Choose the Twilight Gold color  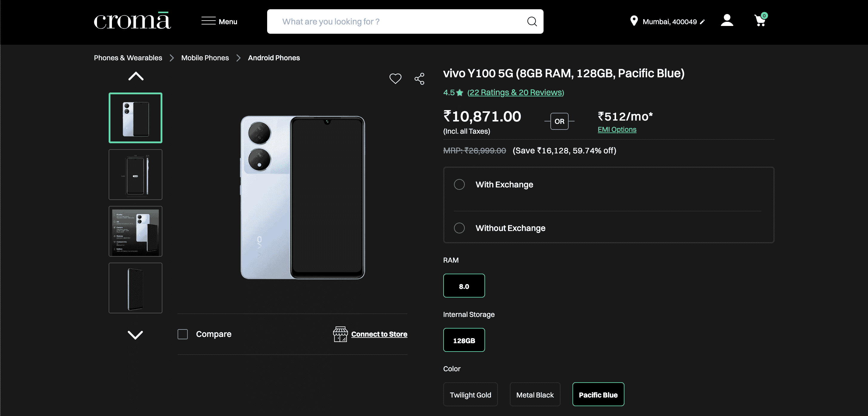(x=470, y=395)
